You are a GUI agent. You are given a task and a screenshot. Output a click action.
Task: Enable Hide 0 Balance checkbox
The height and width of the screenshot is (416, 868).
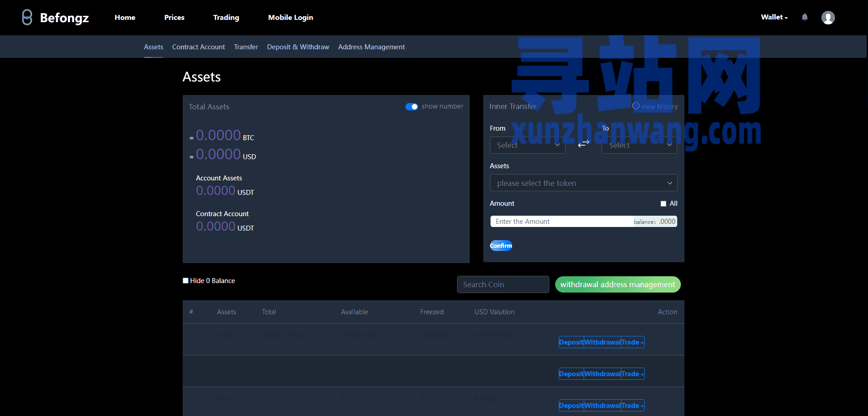[x=185, y=281]
